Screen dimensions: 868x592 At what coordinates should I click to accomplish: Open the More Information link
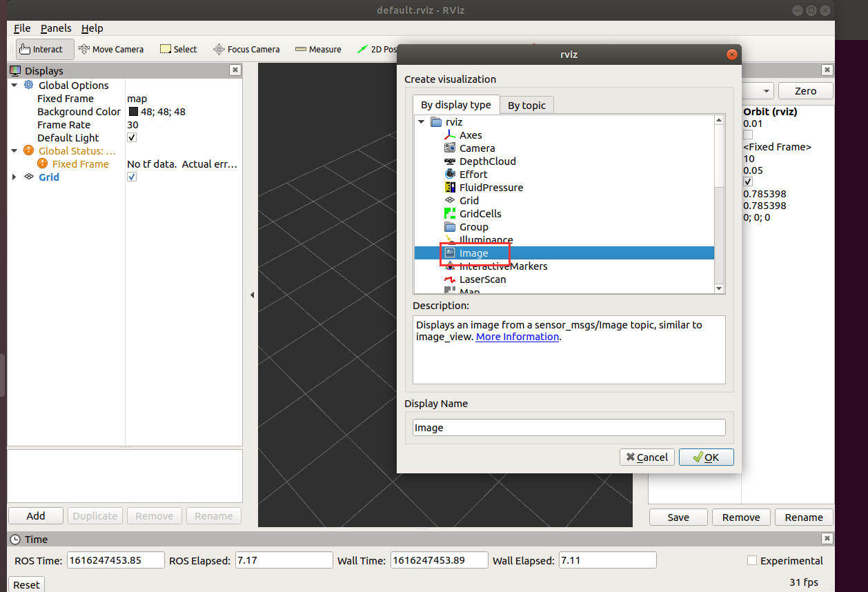(x=517, y=337)
